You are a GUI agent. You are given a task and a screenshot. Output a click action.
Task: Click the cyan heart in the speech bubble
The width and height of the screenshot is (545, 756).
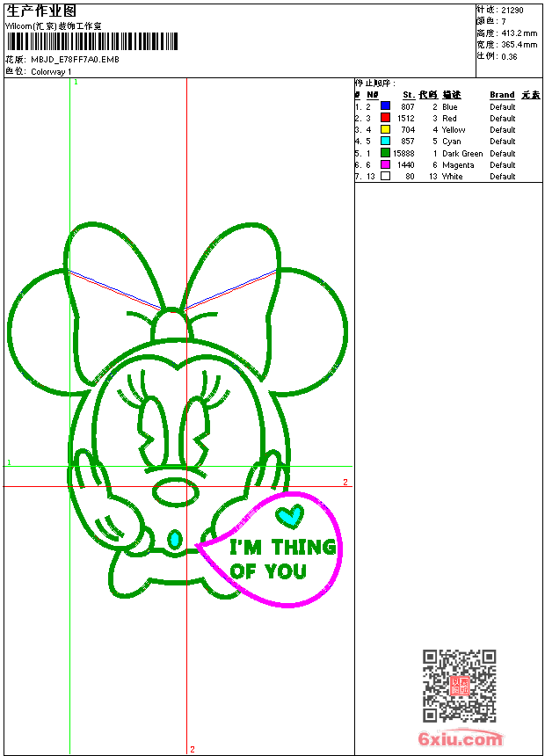tap(289, 516)
